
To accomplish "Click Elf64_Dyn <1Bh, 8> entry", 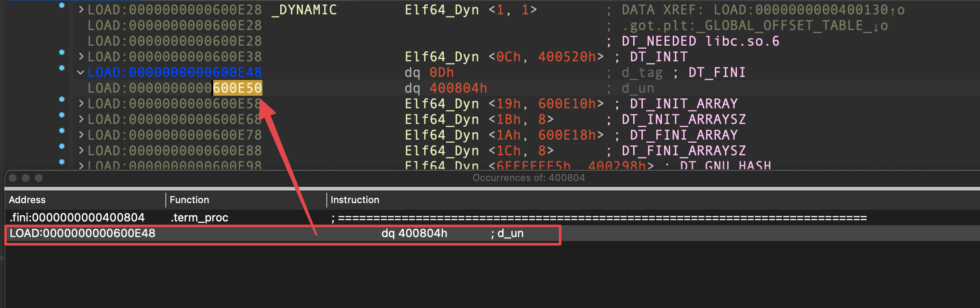I will click(x=479, y=119).
